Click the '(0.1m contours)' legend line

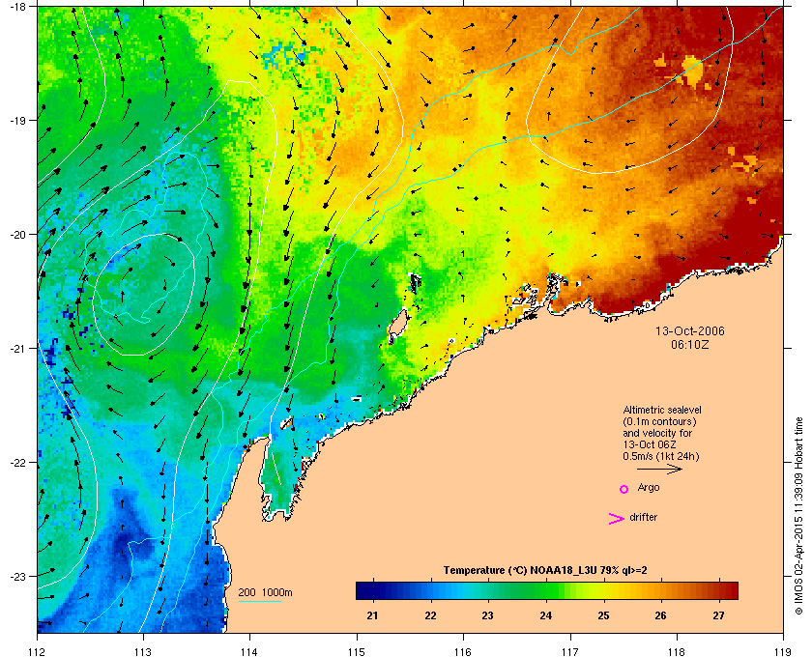tap(659, 421)
